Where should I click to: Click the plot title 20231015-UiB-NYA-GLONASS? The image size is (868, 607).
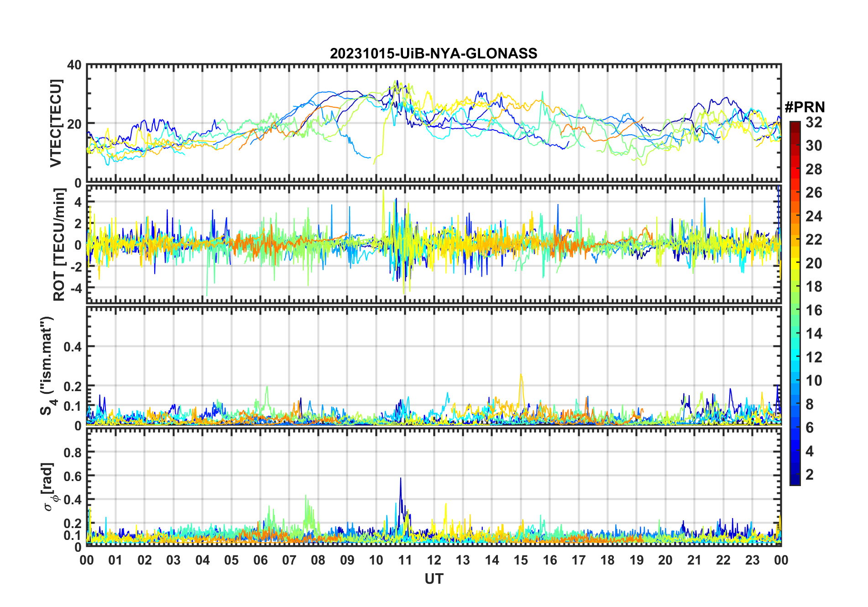[434, 53]
